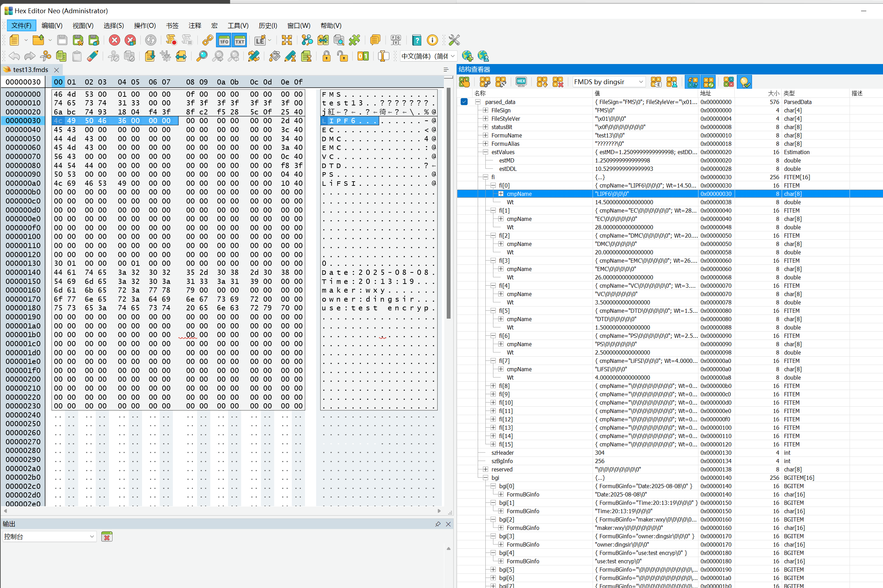This screenshot has width=883, height=588.
Task: Expand the fi[8] tree node
Action: [x=493, y=386]
